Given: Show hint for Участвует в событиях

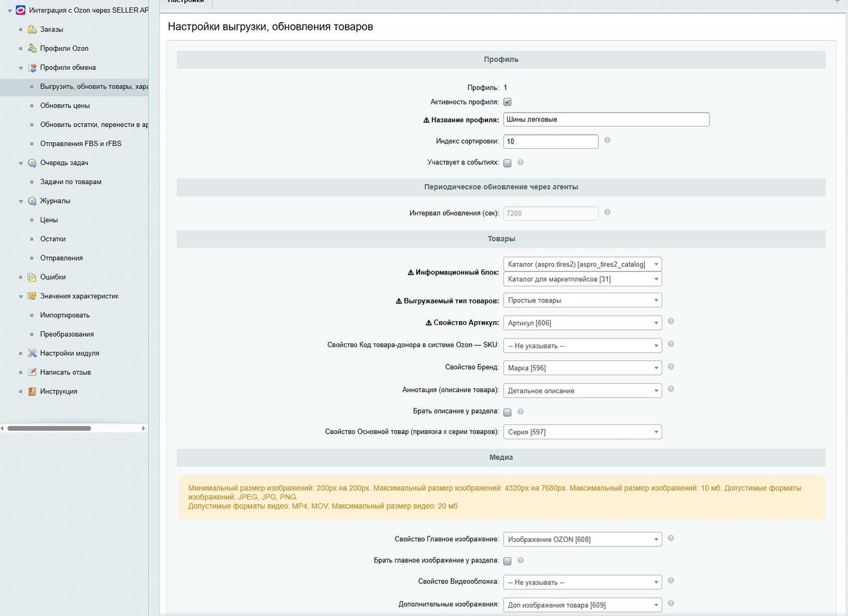Looking at the screenshot, I should point(521,163).
